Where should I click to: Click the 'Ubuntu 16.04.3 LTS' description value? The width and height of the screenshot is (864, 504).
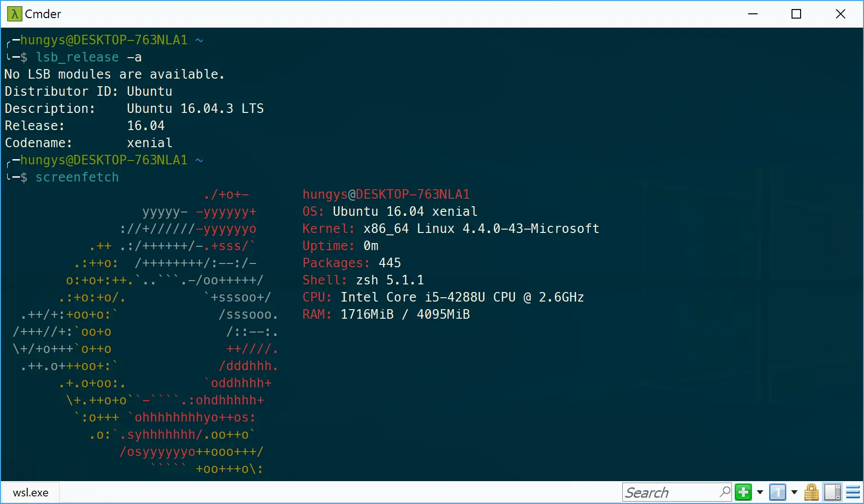195,109
